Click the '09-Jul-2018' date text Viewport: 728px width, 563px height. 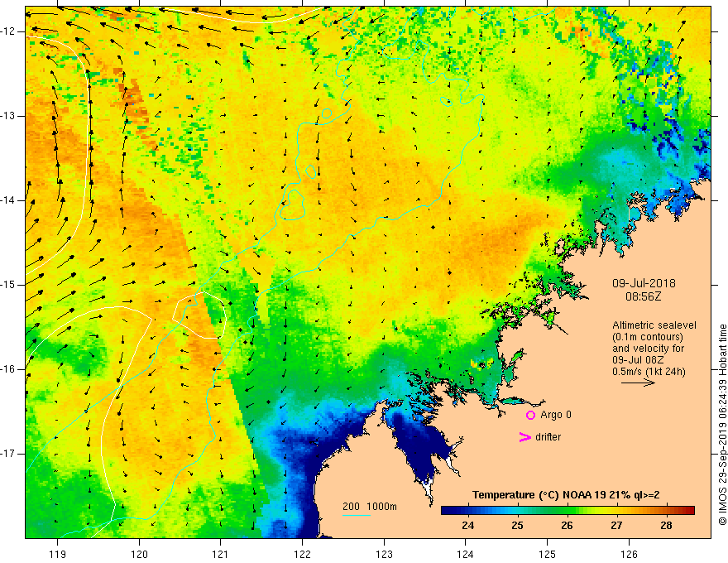pos(644,283)
